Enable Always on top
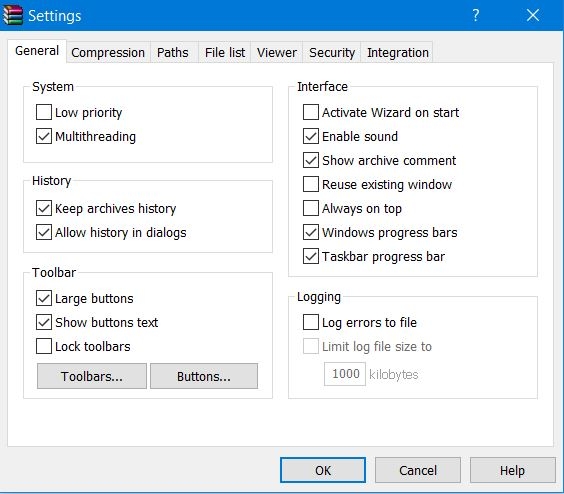564x494 pixels. [x=311, y=208]
